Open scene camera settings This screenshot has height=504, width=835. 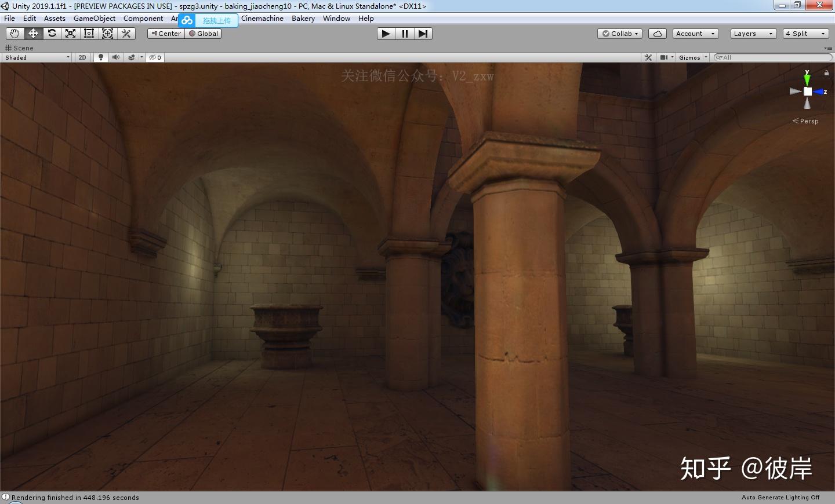664,57
